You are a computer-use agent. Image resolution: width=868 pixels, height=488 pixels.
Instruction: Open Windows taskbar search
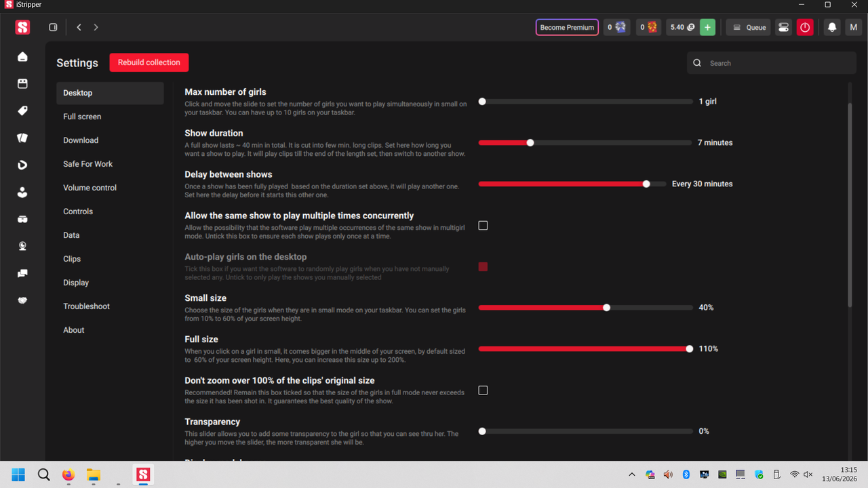tap(43, 474)
